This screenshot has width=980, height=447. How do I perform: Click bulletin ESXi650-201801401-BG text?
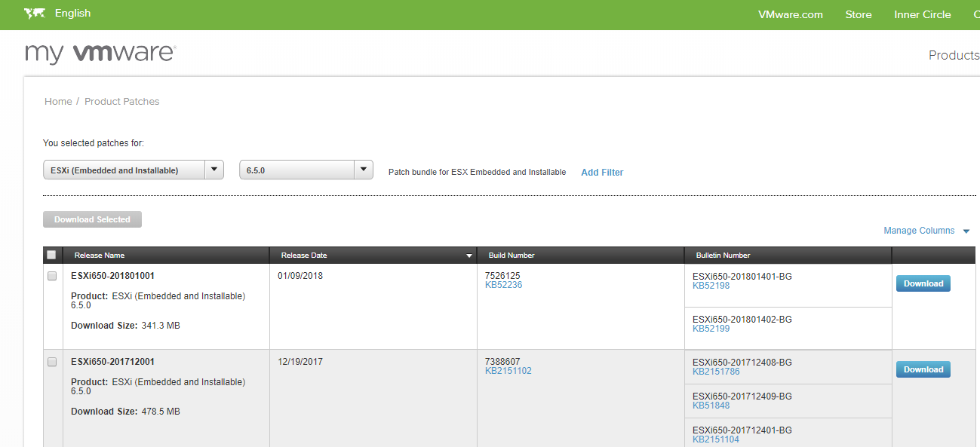(742, 277)
